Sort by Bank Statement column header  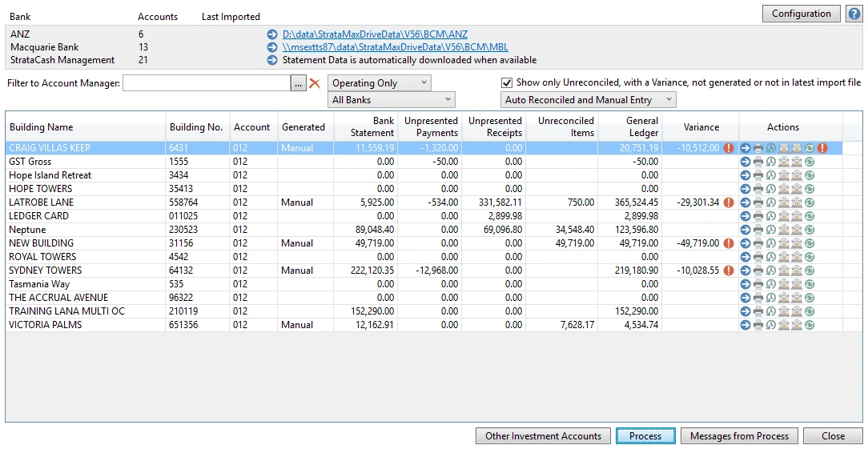(x=365, y=126)
